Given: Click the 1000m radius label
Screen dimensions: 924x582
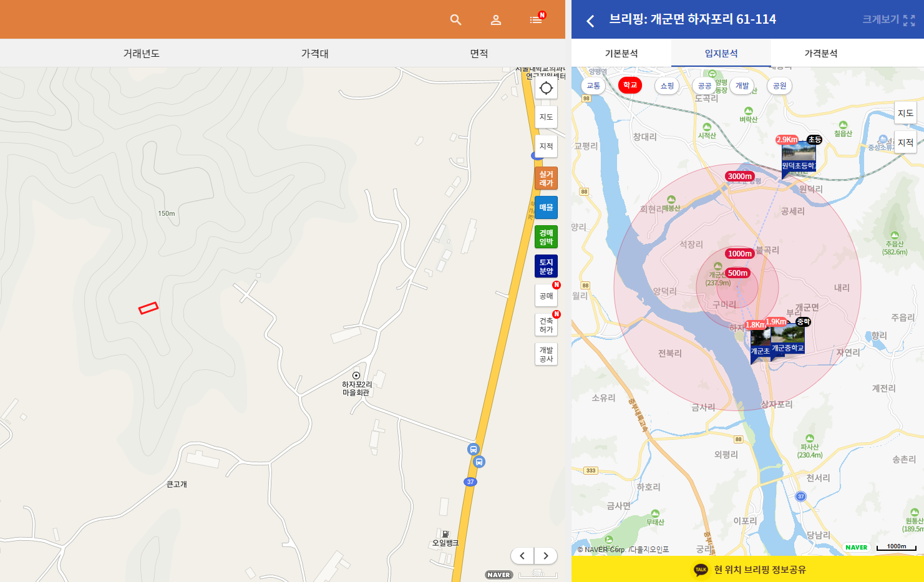Looking at the screenshot, I should coord(740,254).
